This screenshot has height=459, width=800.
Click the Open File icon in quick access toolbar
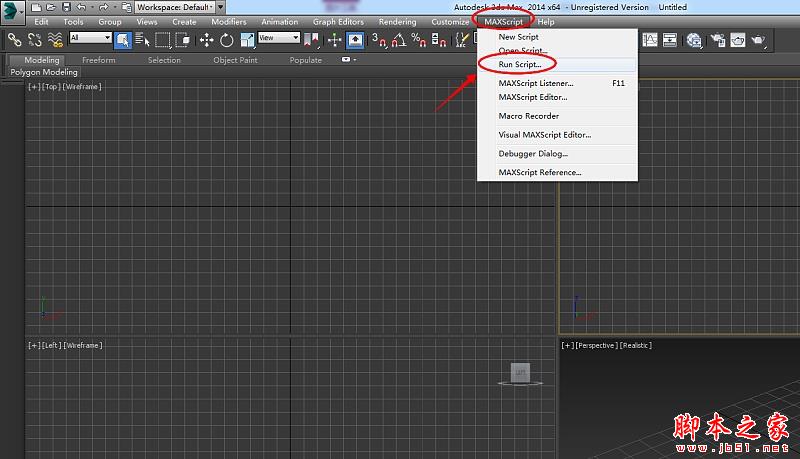pyautogui.click(x=51, y=7)
